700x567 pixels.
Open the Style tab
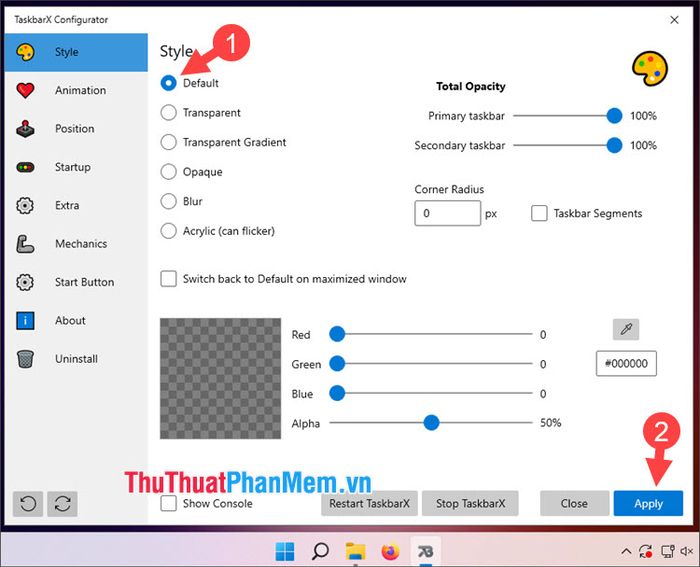(x=76, y=52)
